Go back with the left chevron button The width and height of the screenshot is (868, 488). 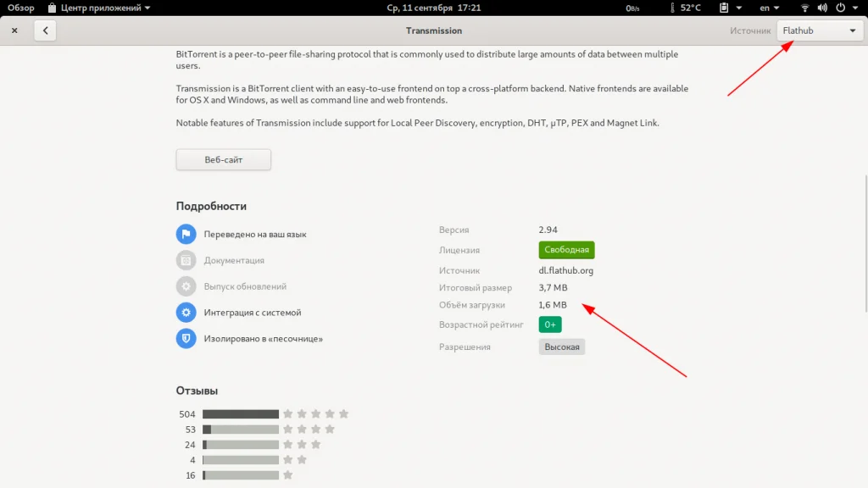pyautogui.click(x=46, y=30)
